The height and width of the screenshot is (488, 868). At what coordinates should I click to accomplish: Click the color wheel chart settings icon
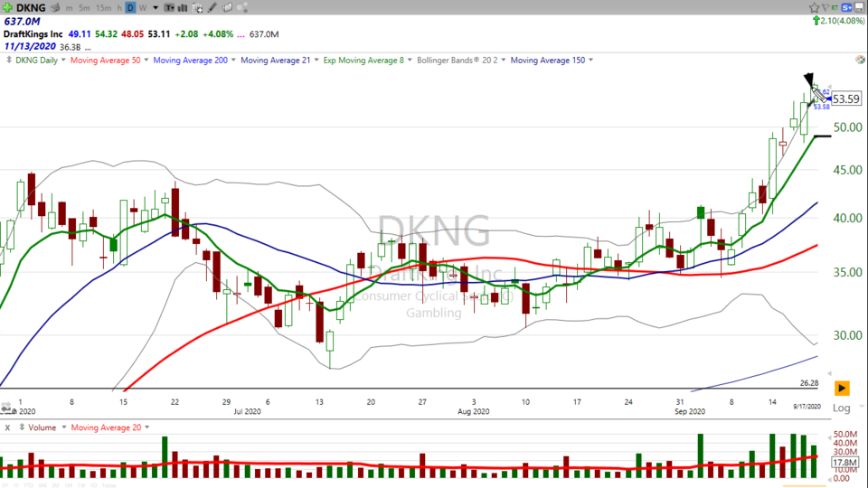click(860, 60)
